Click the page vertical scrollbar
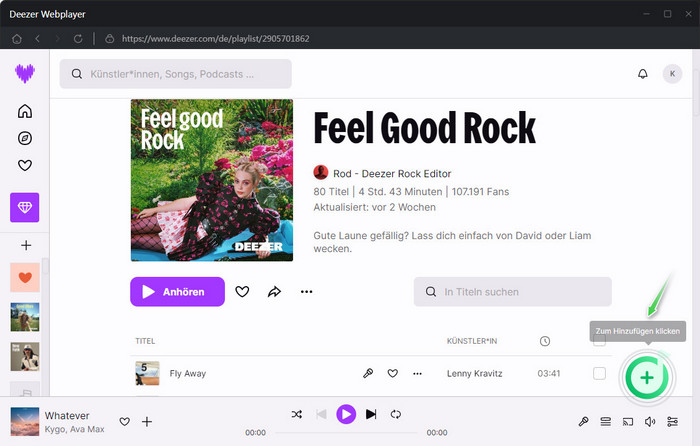700x446 pixels. click(696, 92)
